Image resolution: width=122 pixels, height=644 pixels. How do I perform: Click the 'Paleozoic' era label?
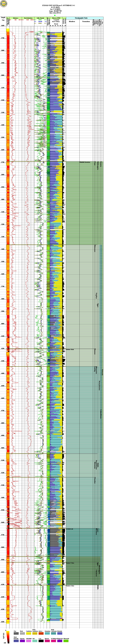click(x=102, y=372)
